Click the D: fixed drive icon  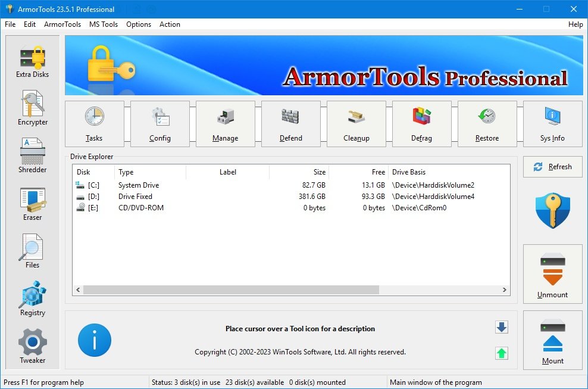click(80, 197)
